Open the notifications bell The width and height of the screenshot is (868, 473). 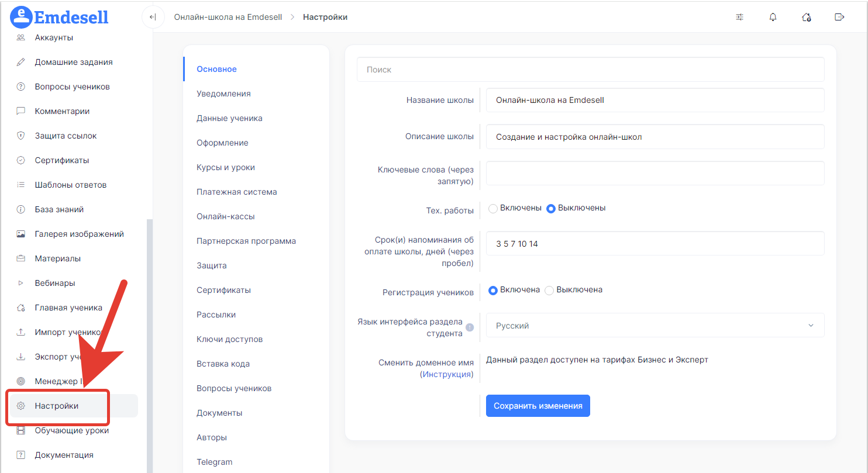pyautogui.click(x=773, y=17)
